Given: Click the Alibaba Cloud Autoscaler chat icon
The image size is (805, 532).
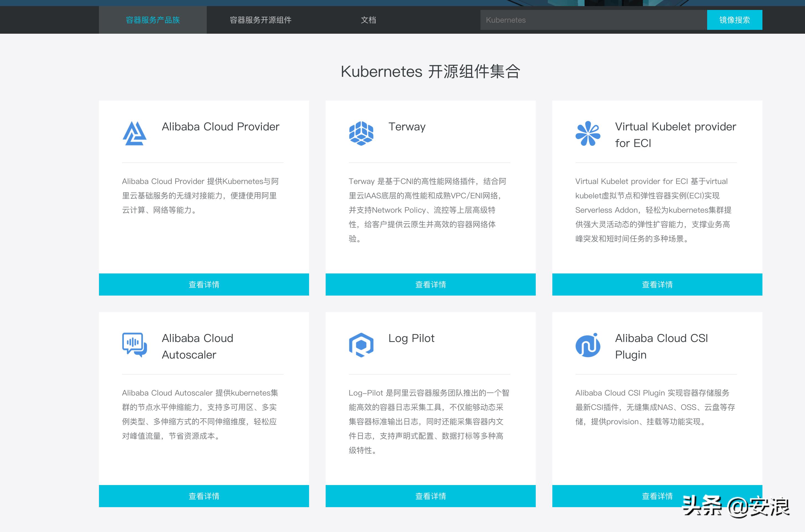Looking at the screenshot, I should tap(134, 345).
